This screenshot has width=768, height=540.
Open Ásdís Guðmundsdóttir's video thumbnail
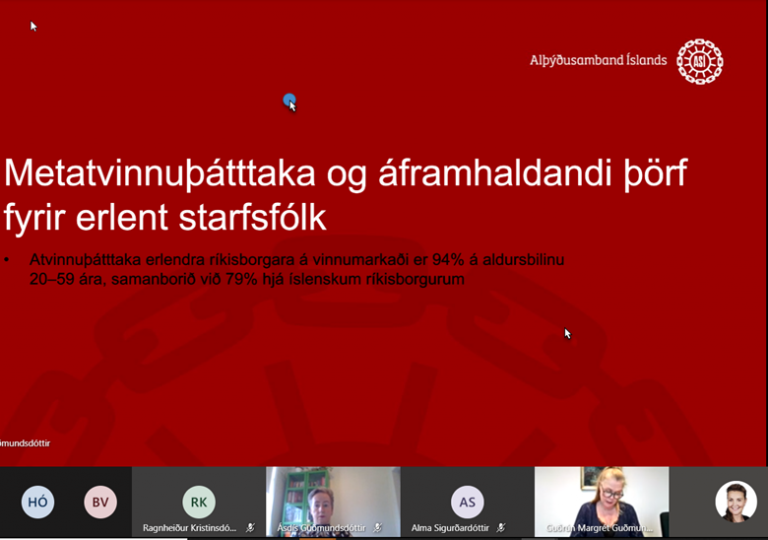click(x=333, y=495)
